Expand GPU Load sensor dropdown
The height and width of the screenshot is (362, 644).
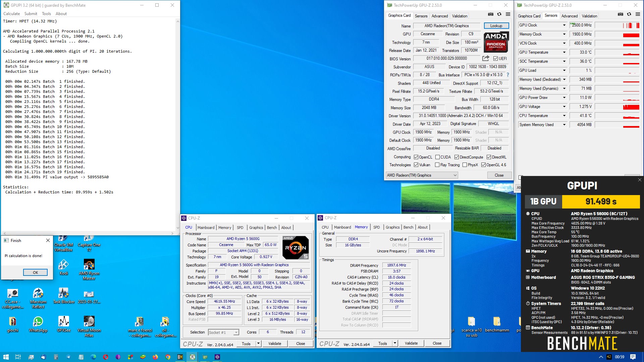pos(564,70)
